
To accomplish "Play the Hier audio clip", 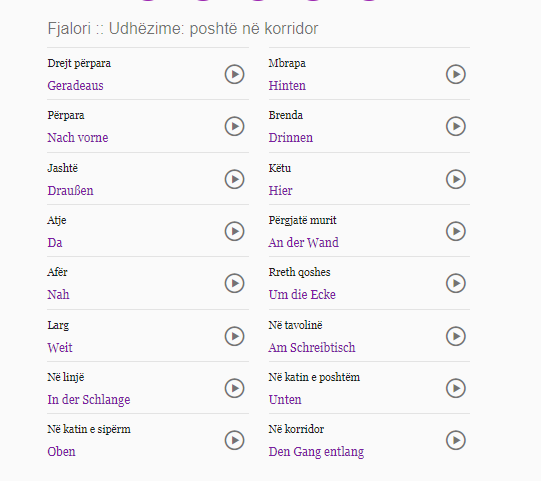I will click(x=456, y=179).
